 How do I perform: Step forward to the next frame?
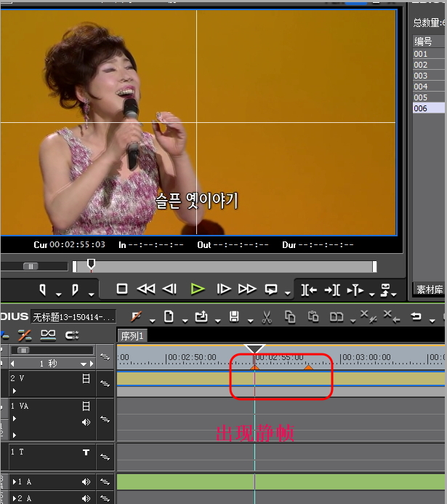(x=224, y=289)
